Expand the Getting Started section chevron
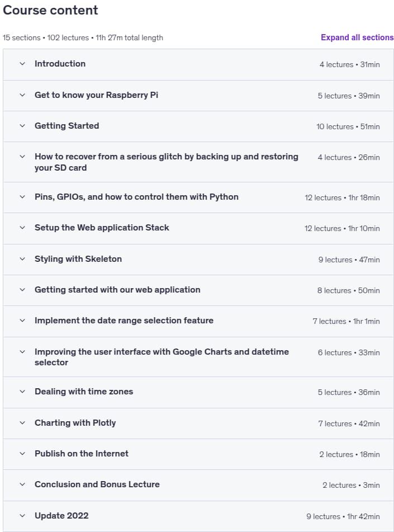Screen dimensions: 394x532 point(22,126)
